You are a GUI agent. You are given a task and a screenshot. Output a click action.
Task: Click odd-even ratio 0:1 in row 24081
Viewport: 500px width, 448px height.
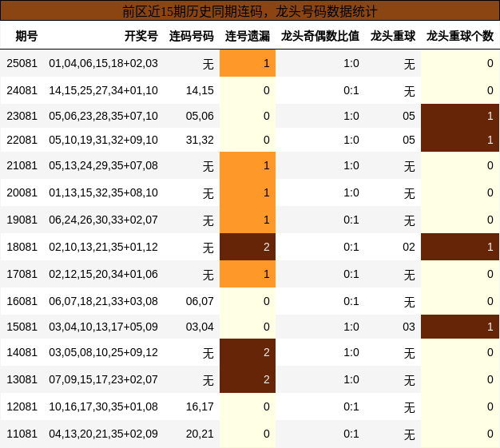coord(351,90)
